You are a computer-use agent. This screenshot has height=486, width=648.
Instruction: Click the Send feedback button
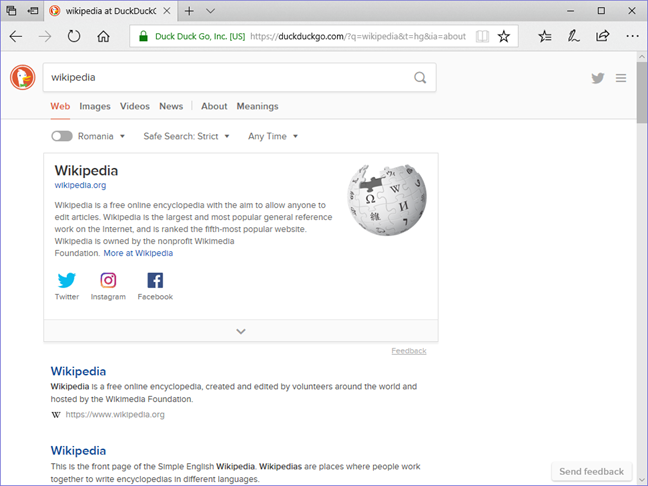pos(591,472)
